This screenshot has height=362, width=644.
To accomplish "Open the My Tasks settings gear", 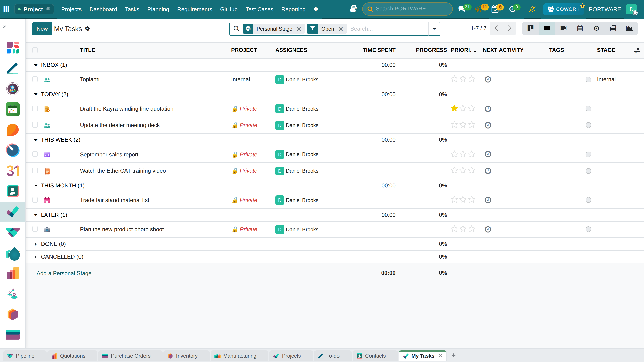I will pos(87,29).
